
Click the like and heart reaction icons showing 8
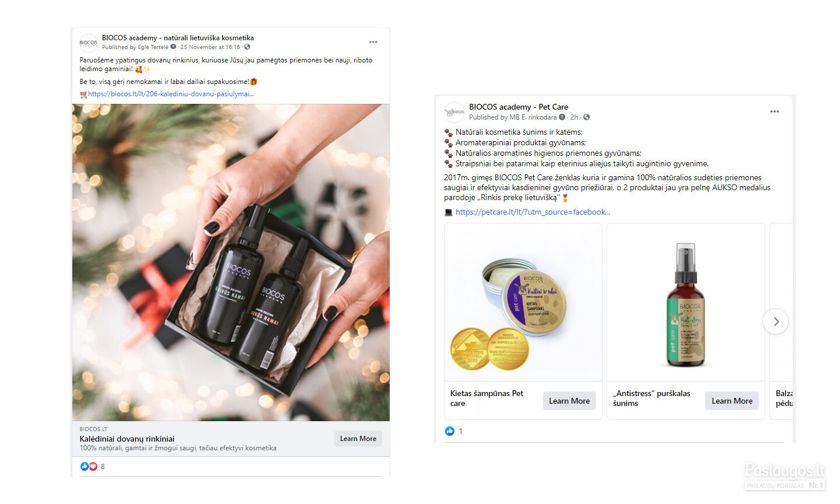89,466
